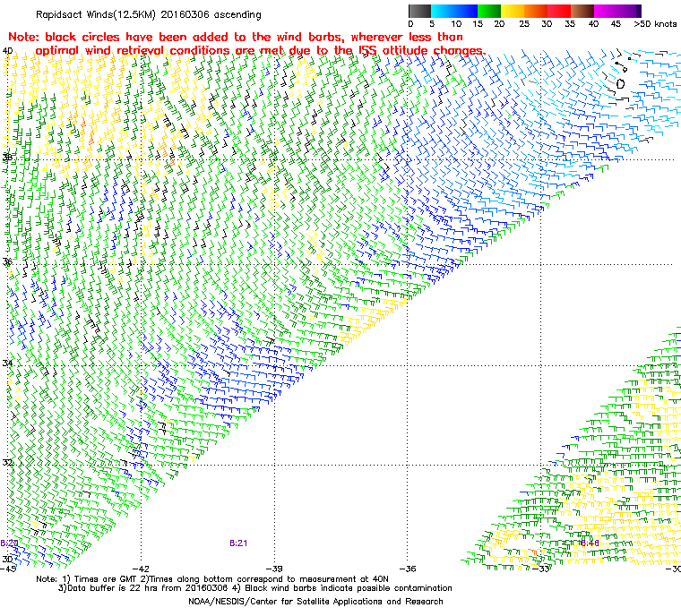This screenshot has height=616, width=681.
Task: Click the magenta 40-45 knots legend color
Action: [604, 11]
